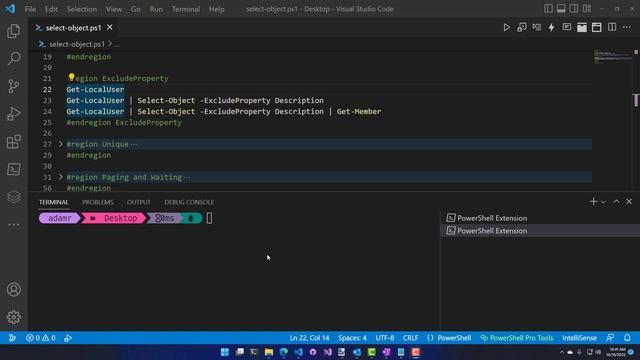Change indentation via Spaces: 4
The width and height of the screenshot is (640, 360).
click(352, 338)
